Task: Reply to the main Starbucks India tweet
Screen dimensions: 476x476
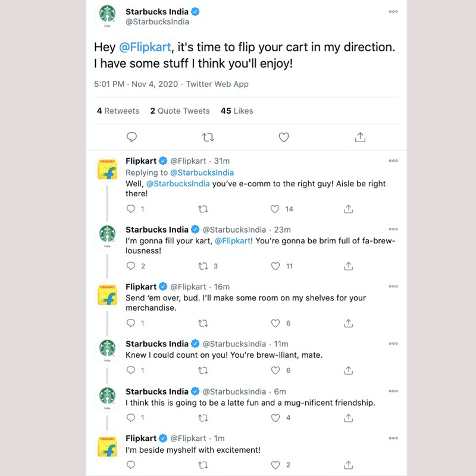Action: point(132,137)
